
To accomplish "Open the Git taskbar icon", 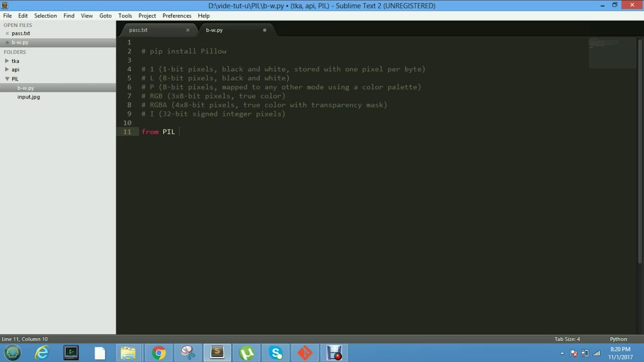I will [x=305, y=353].
